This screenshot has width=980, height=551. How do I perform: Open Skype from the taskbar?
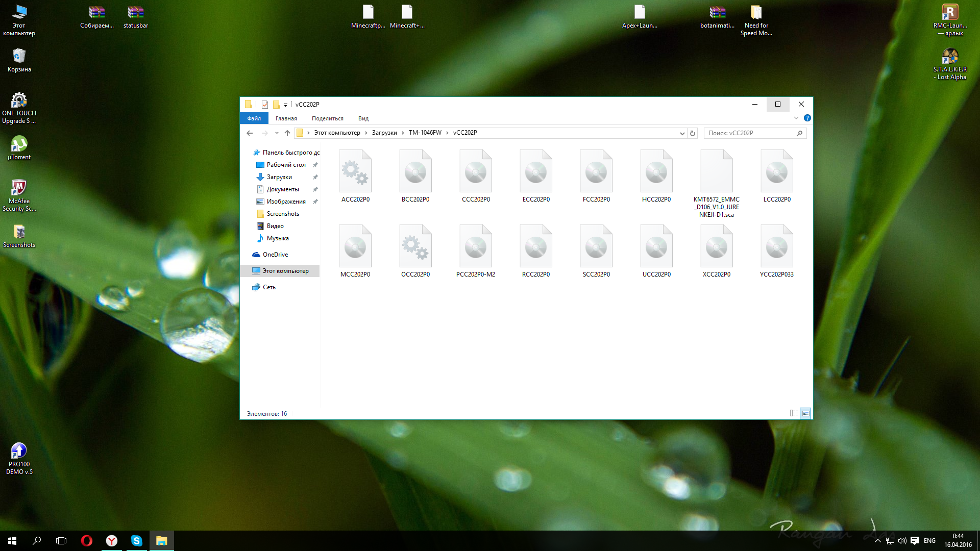136,541
